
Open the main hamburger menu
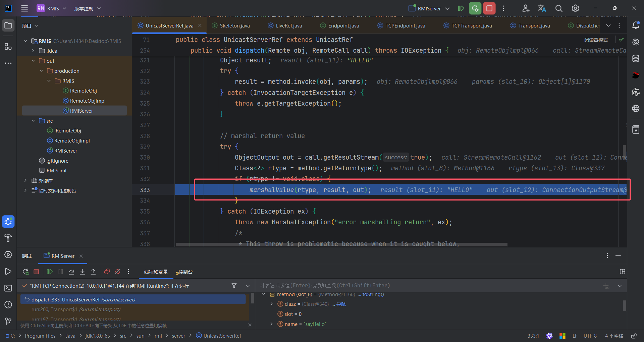click(24, 8)
